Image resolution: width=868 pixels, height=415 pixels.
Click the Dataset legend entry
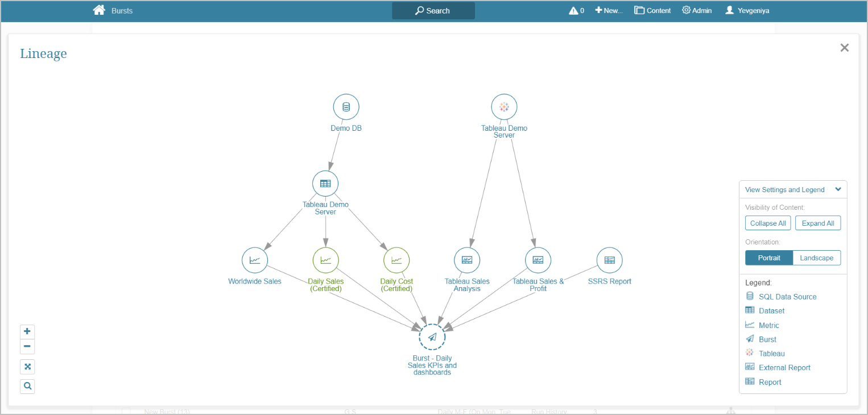pyautogui.click(x=765, y=311)
